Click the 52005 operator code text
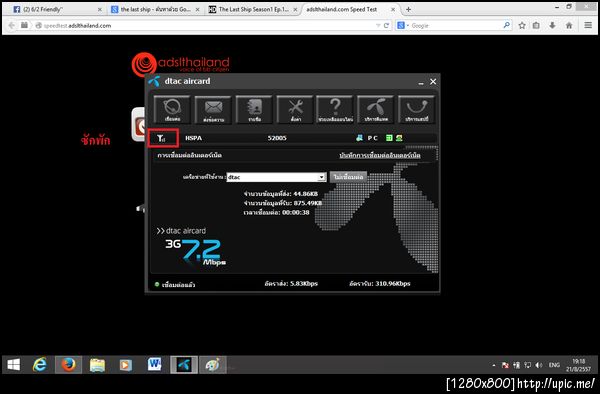Viewport: 600px width, 394px height. (x=277, y=138)
